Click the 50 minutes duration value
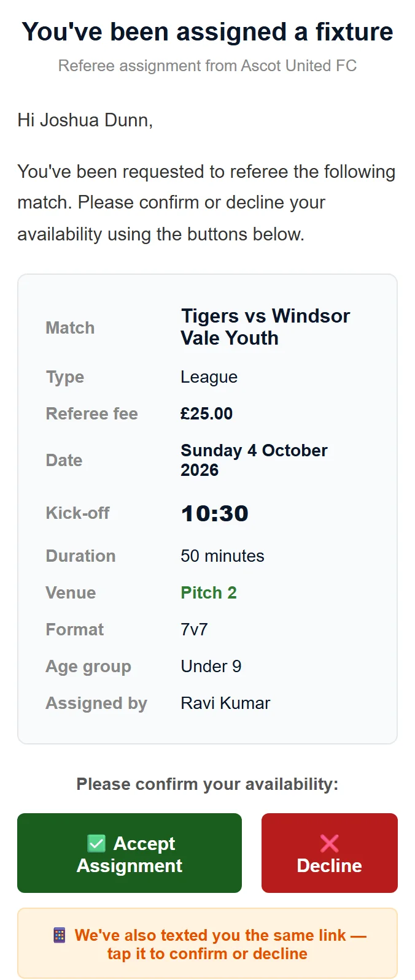This screenshot has height=980, width=415. (x=222, y=556)
